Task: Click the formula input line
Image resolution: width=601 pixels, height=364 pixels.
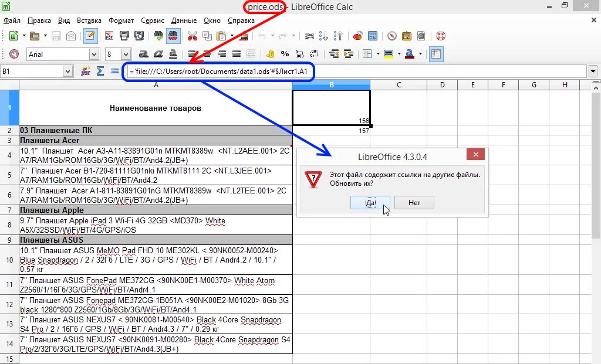Action: pos(356,71)
